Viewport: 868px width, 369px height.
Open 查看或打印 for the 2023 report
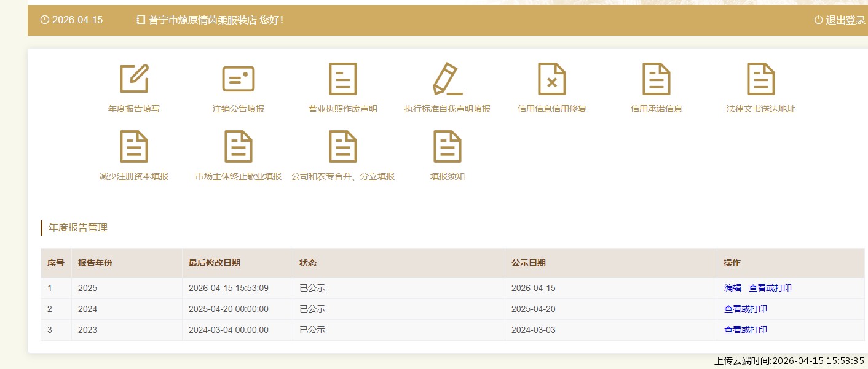745,330
